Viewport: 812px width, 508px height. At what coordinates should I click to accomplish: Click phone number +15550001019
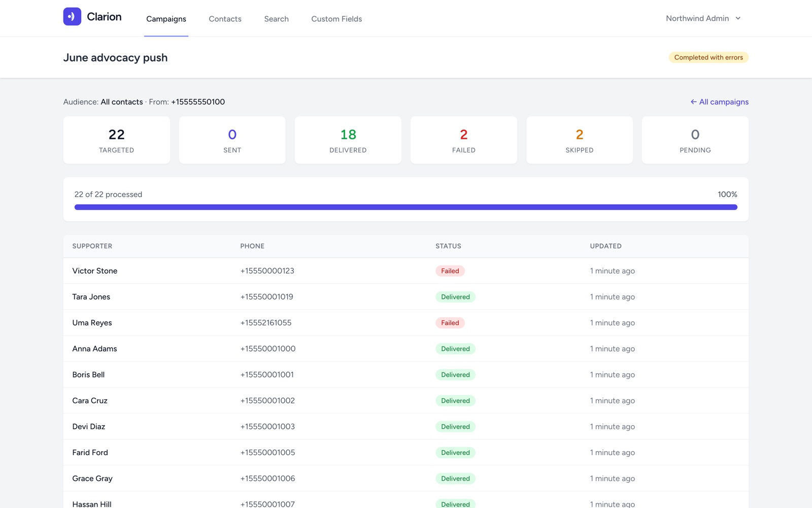click(x=266, y=297)
